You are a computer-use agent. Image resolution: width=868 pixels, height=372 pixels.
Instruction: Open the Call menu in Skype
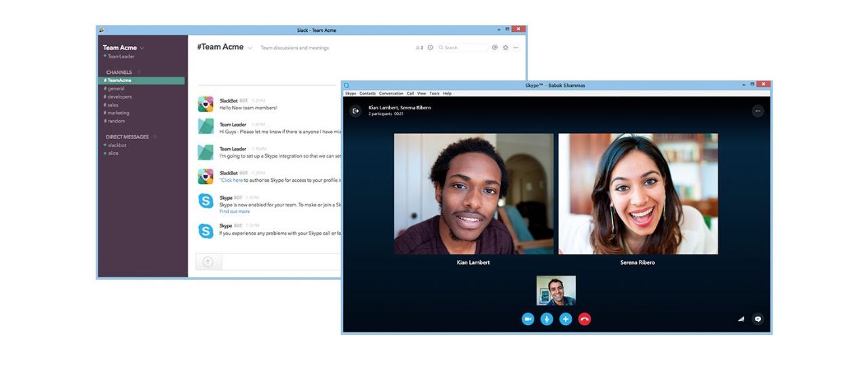pos(410,93)
